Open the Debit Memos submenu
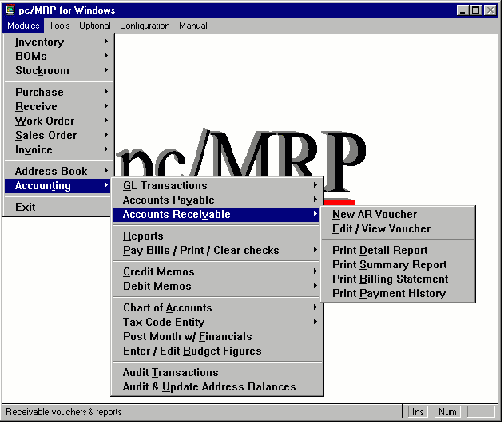Image resolution: width=504 pixels, height=424 pixels. pos(217,286)
